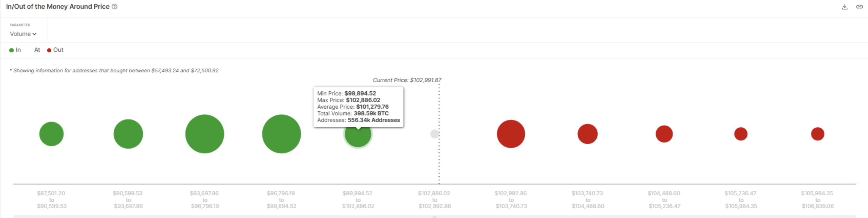Select the small gray At-the-money bubble
The width and height of the screenshot is (868, 218).
tap(435, 134)
